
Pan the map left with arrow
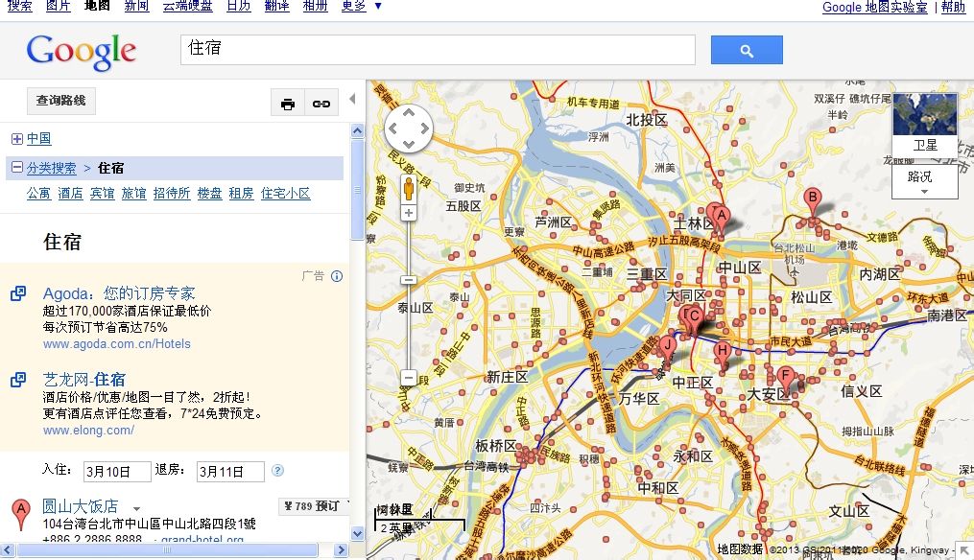point(392,128)
